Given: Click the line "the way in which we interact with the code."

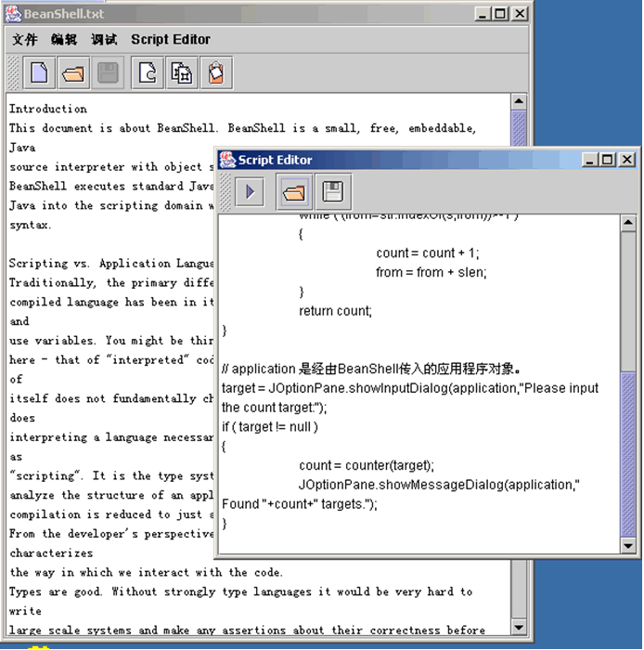Looking at the screenshot, I should 147,573.
